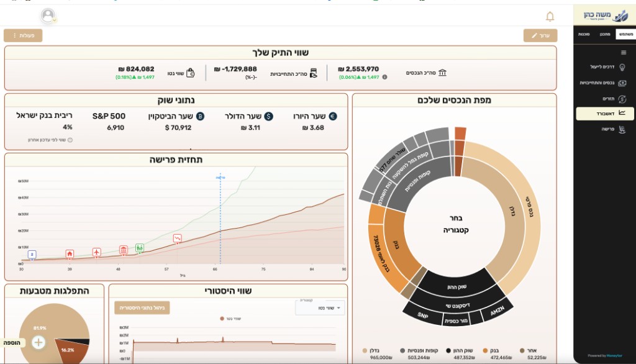Toggle שוק ההון legend item
Viewport: 636px width, 364px height.
click(x=460, y=350)
